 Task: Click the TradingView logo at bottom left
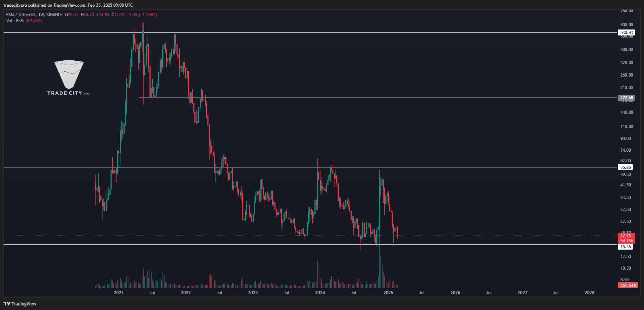click(x=20, y=304)
